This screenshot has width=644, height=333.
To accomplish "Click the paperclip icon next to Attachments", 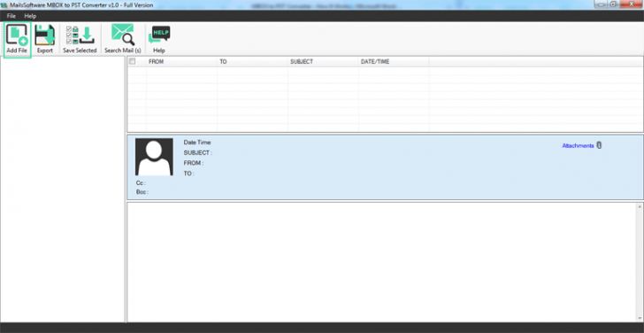I will (599, 145).
